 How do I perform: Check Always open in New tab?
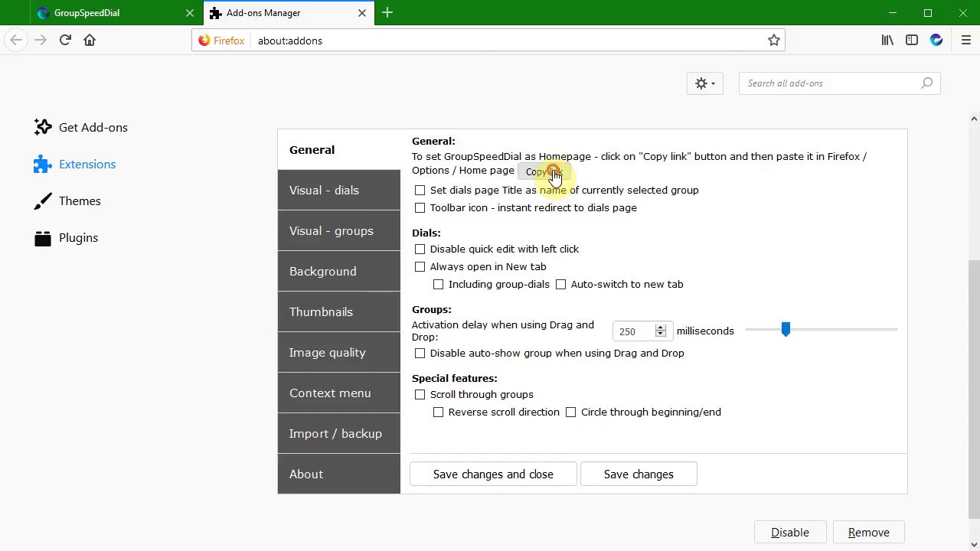click(420, 266)
